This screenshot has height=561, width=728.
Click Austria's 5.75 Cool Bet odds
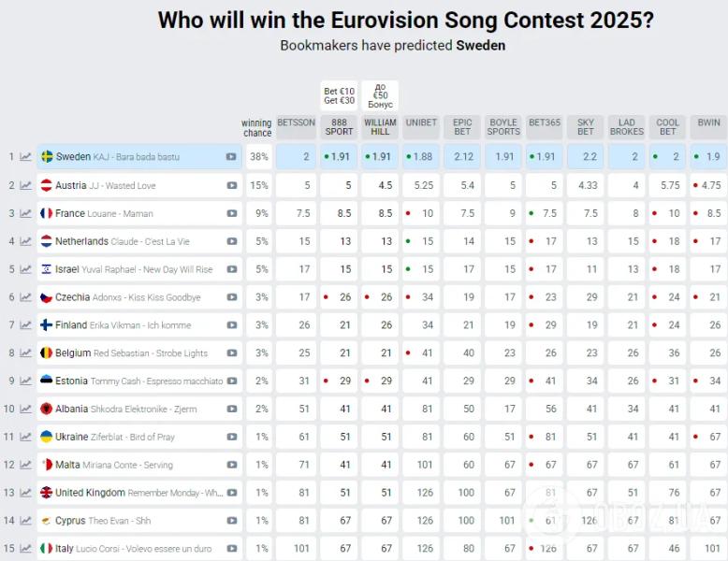667,186
